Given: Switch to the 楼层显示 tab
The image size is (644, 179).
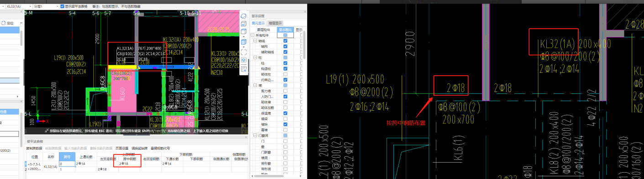Looking at the screenshot, I should (276, 23).
